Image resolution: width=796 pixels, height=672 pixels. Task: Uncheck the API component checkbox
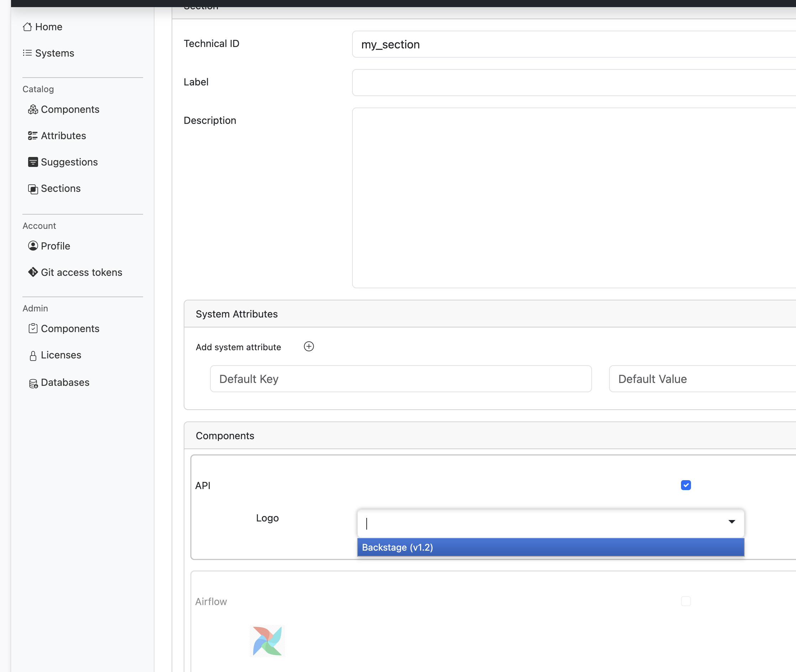[x=686, y=485]
